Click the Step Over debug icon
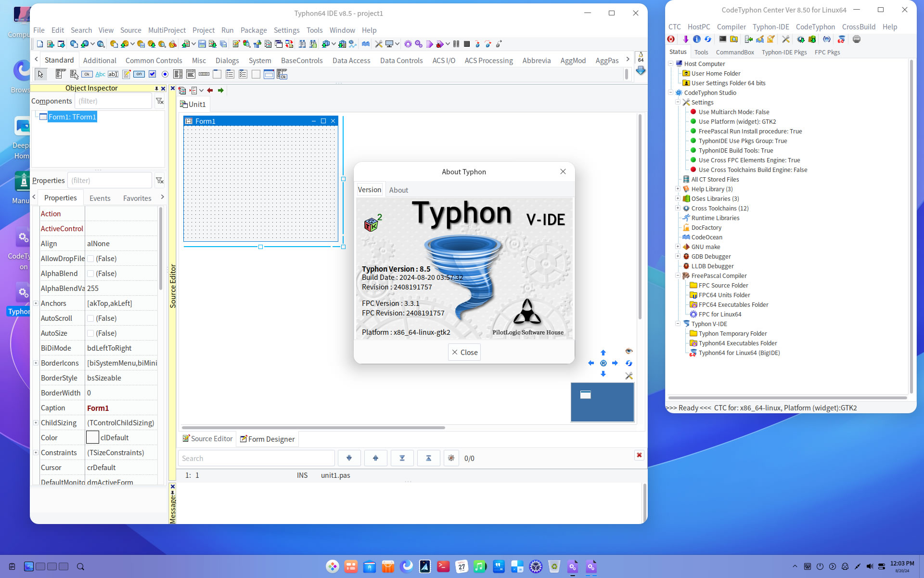Viewport: 924px width, 578px height. click(x=488, y=44)
